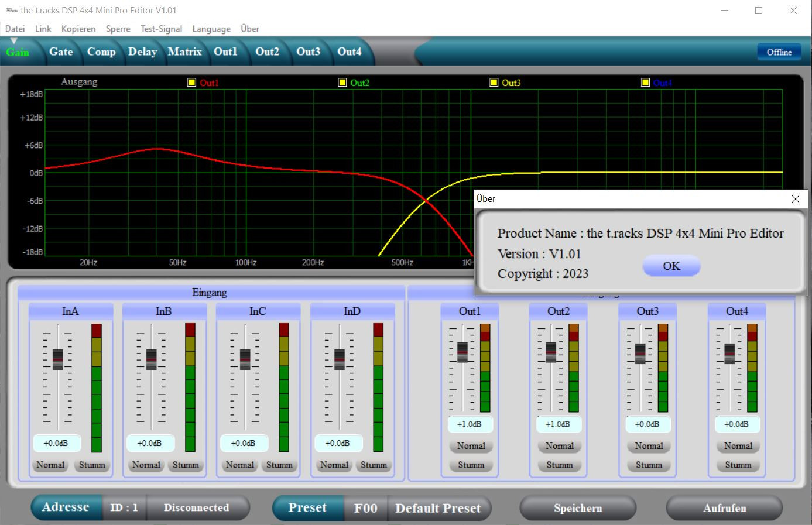812x525 pixels.
Task: Click the Default Preset name field
Action: click(438, 508)
